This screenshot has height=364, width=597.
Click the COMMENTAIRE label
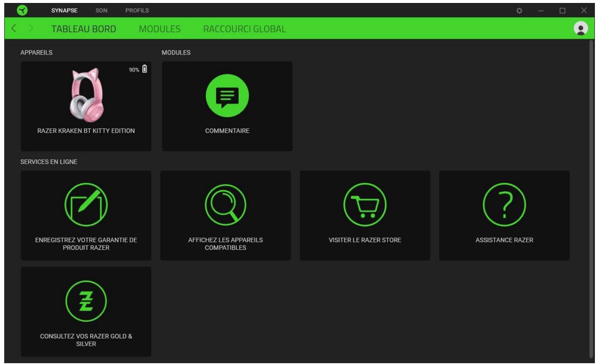(x=227, y=131)
